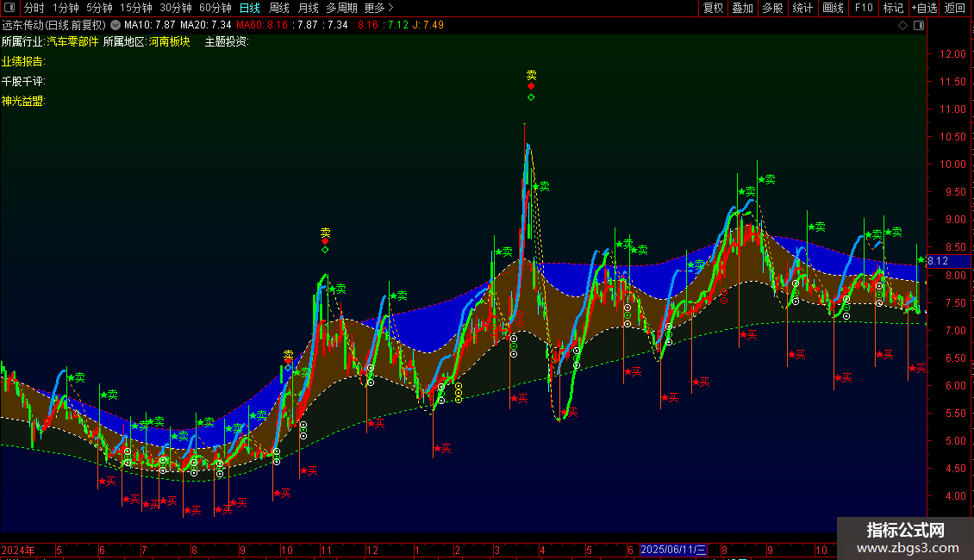The height and width of the screenshot is (560, 974).
Task: Expand the 更多 period options
Action: (x=378, y=8)
